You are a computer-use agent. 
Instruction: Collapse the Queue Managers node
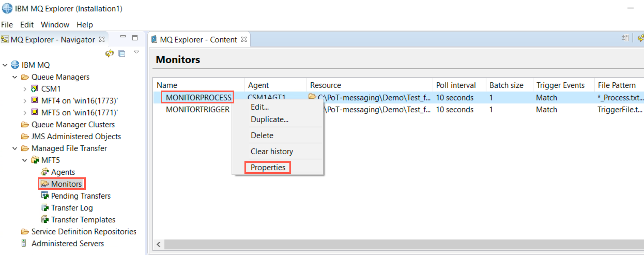(15, 77)
